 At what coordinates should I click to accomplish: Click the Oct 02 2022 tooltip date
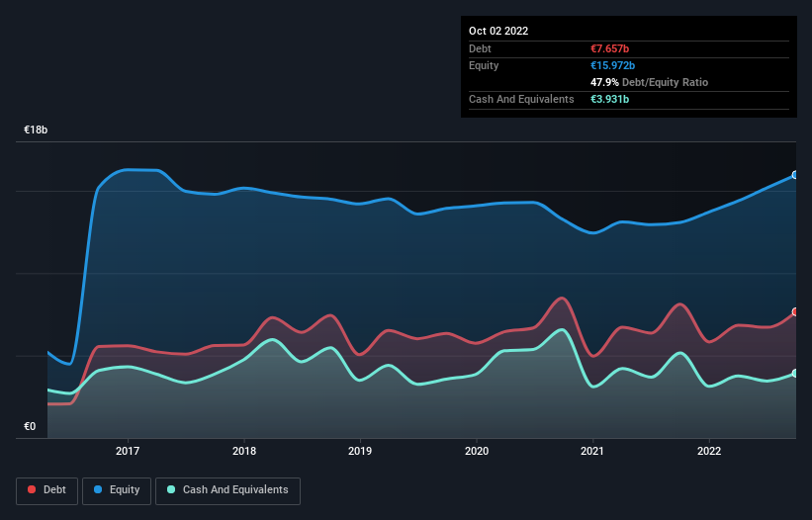click(x=498, y=31)
